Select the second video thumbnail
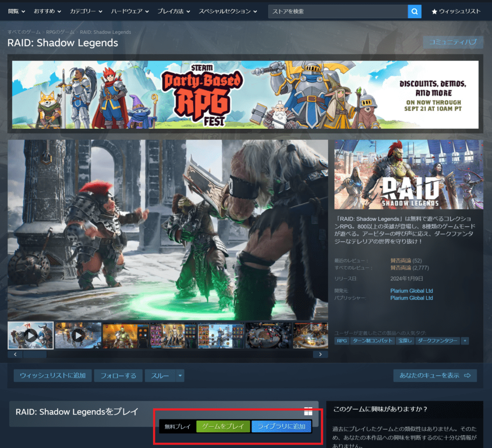The width and height of the screenshot is (492, 448). coord(78,335)
